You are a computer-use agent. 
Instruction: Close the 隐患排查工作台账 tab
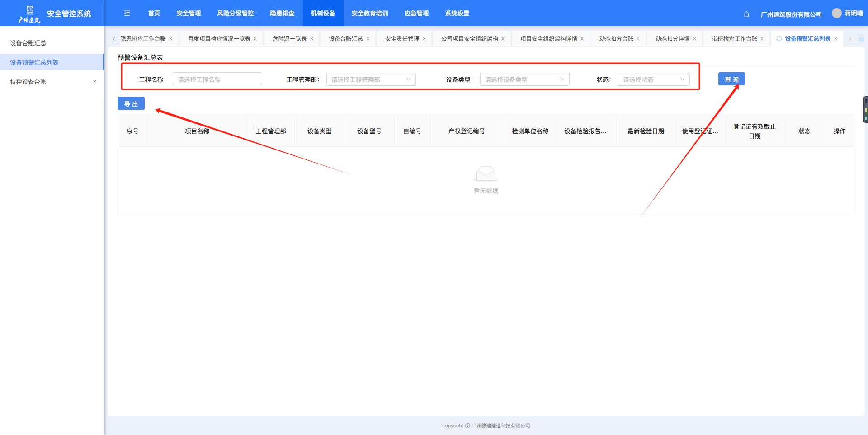170,39
